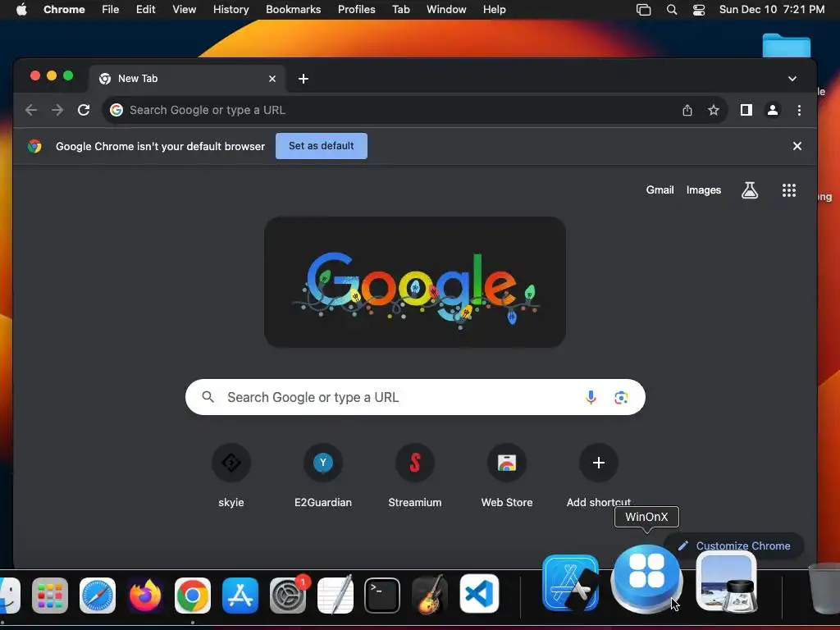Open the Window menu
Image resolution: width=840 pixels, height=630 pixels.
tap(446, 10)
